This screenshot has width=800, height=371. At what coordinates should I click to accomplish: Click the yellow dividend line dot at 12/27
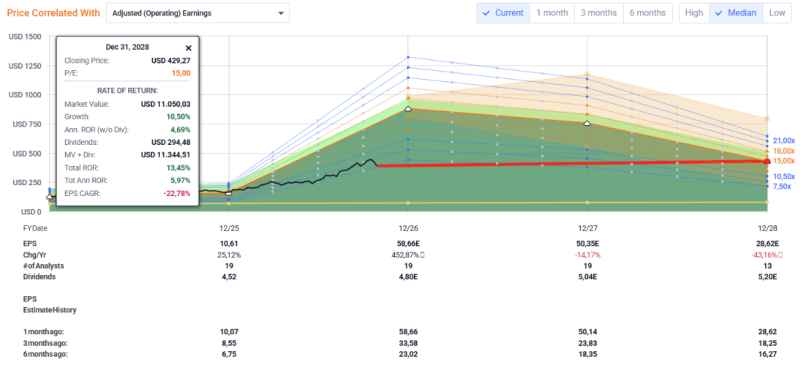pos(587,203)
